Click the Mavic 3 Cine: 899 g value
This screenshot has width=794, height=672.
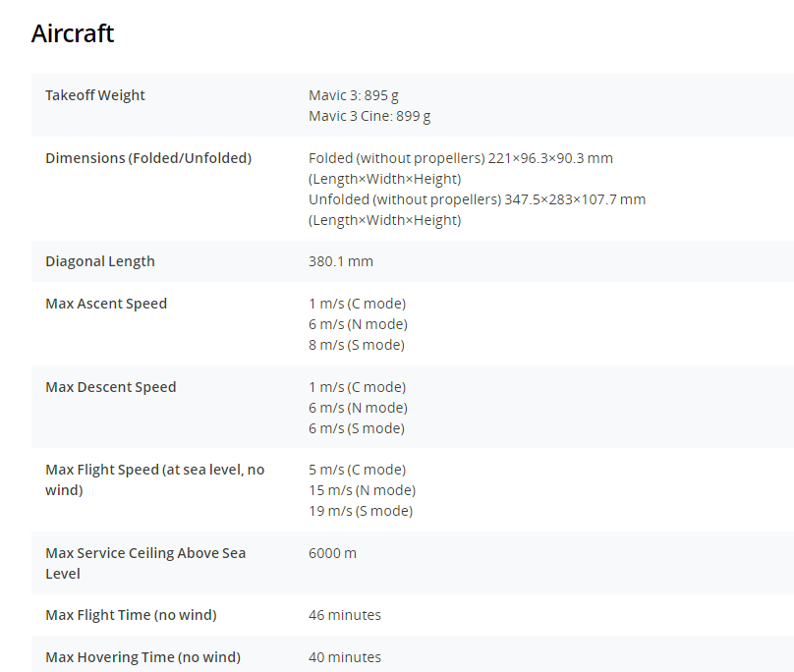[369, 116]
